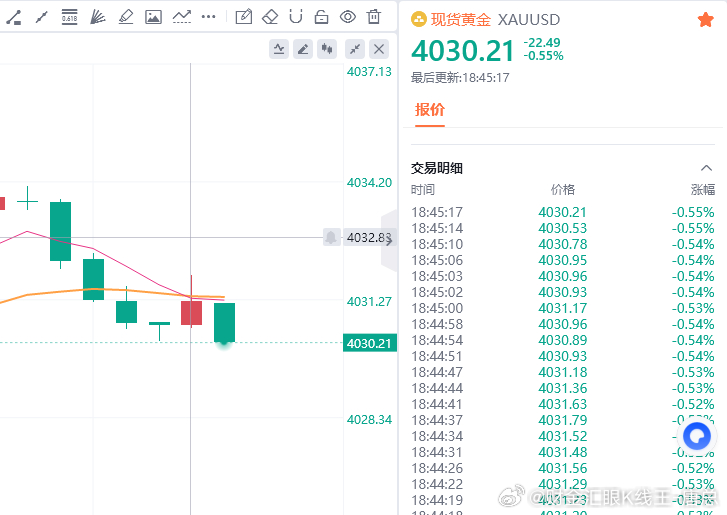727x515 pixels.
Task: Toggle drawings visibility eye icon
Action: tap(348, 17)
